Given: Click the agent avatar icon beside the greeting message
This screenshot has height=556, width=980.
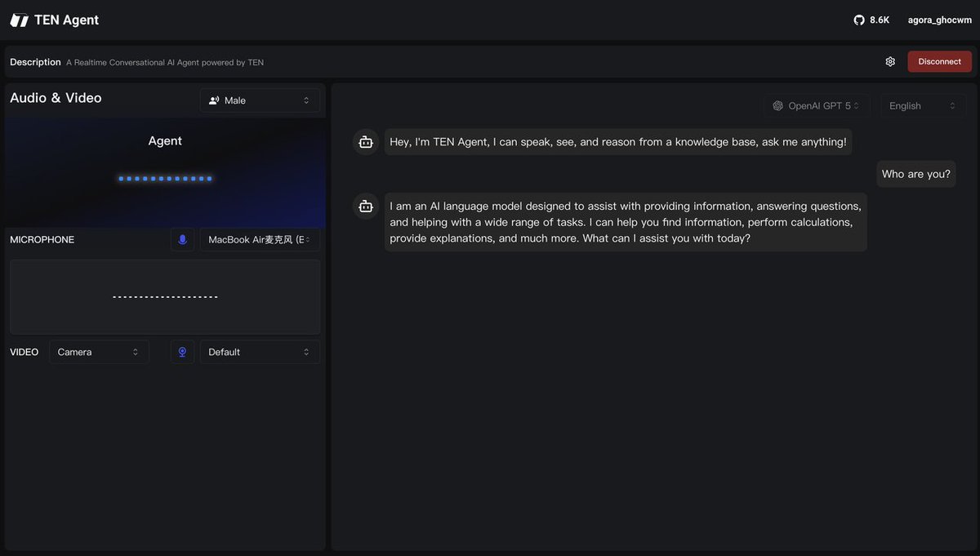Looking at the screenshot, I should tap(363, 140).
